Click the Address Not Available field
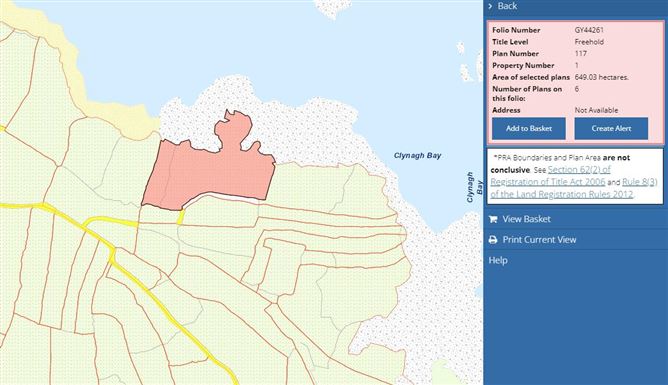The image size is (668, 385). click(x=596, y=110)
